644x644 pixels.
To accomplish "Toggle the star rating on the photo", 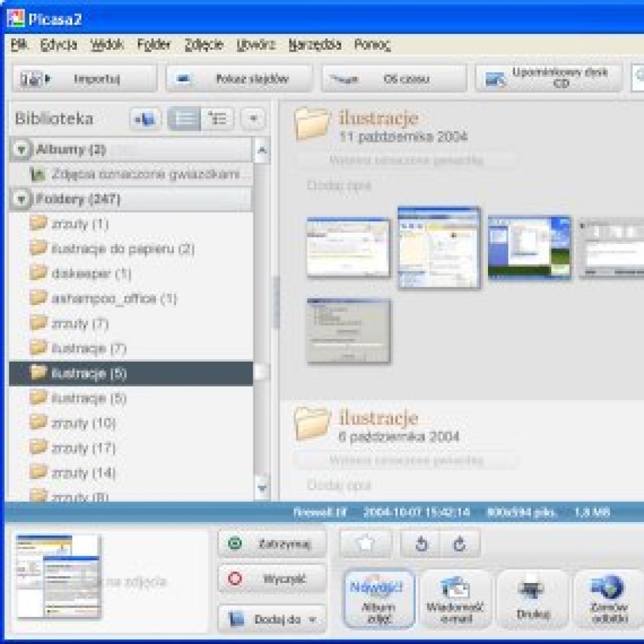I will pos(365,544).
